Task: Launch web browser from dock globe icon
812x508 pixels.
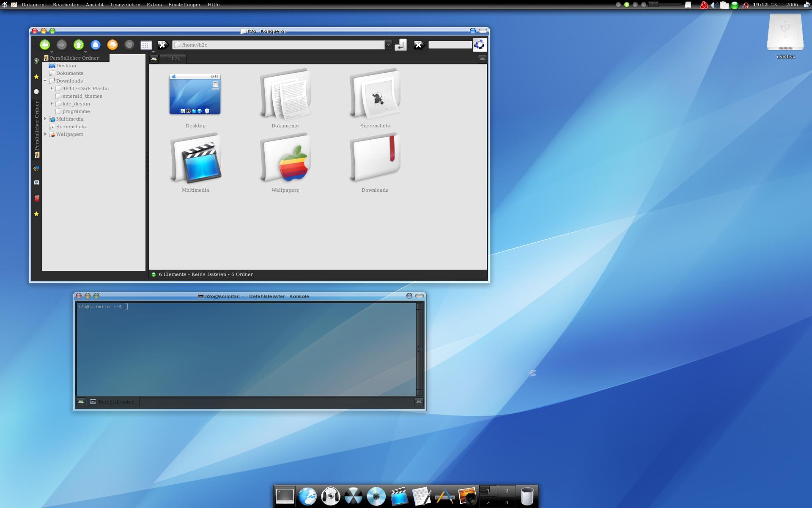Action: click(x=307, y=496)
